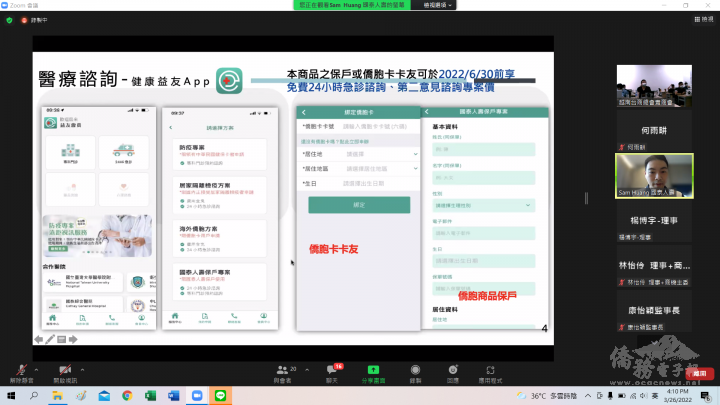The width and height of the screenshot is (720, 405).
Task: Open File Explorer from taskbar
Action: [x=57, y=396]
